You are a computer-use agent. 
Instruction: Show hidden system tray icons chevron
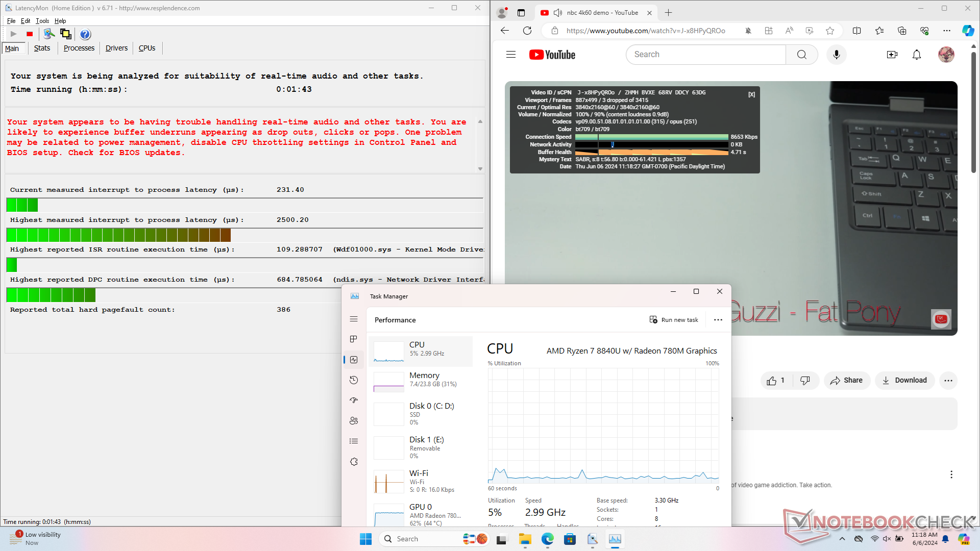[x=842, y=539]
